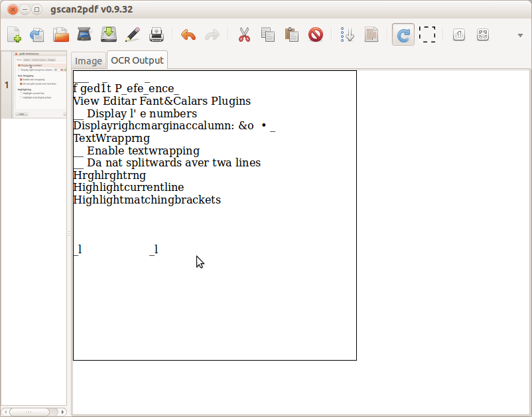Renumber the pages

click(347, 34)
